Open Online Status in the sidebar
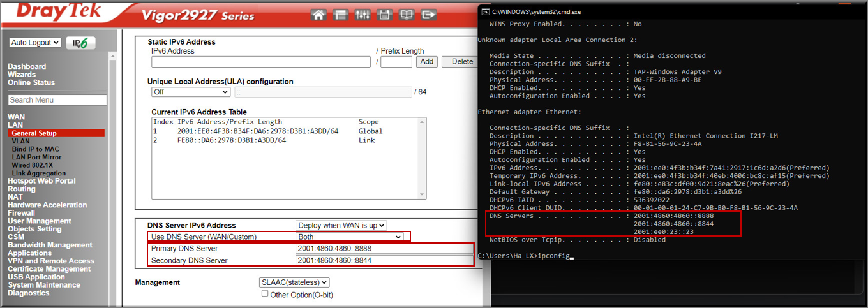The image size is (868, 308). pyautogui.click(x=31, y=82)
